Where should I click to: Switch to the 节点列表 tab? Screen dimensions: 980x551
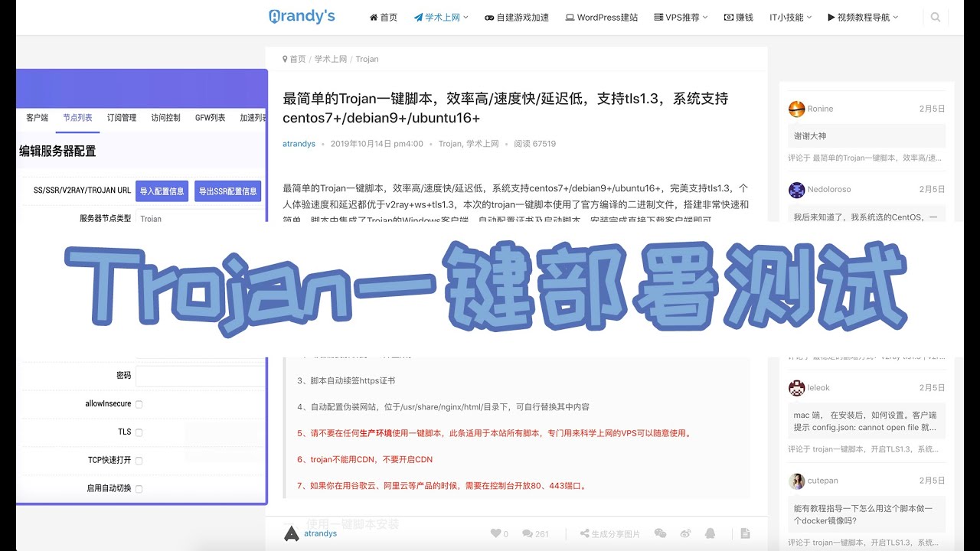coord(77,118)
